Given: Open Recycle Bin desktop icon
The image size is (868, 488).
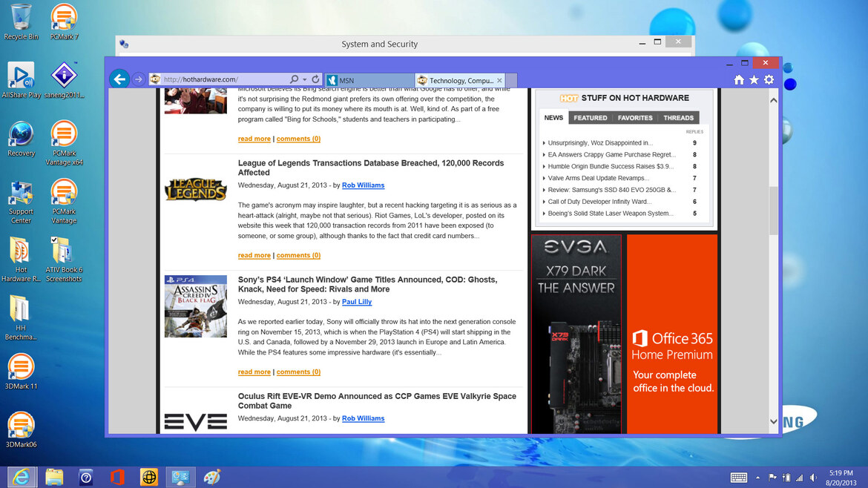Looking at the screenshot, I should (x=21, y=22).
